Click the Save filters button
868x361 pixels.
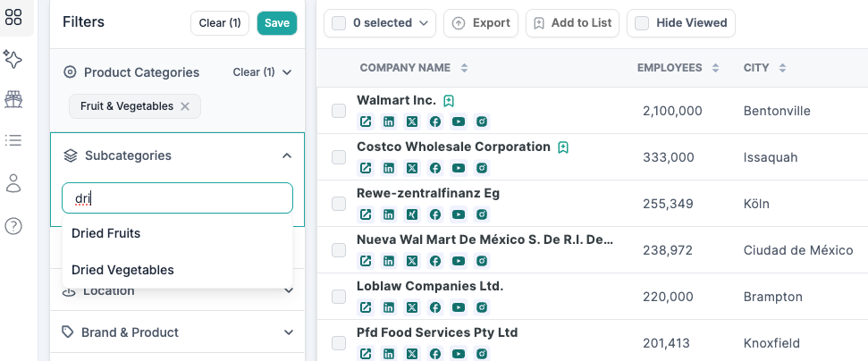[x=276, y=23]
